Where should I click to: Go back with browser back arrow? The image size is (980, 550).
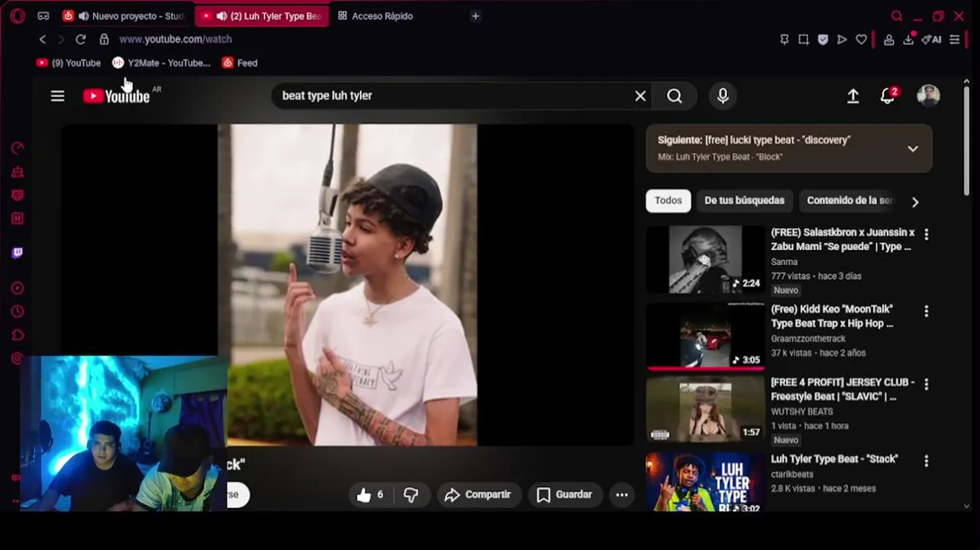[43, 39]
